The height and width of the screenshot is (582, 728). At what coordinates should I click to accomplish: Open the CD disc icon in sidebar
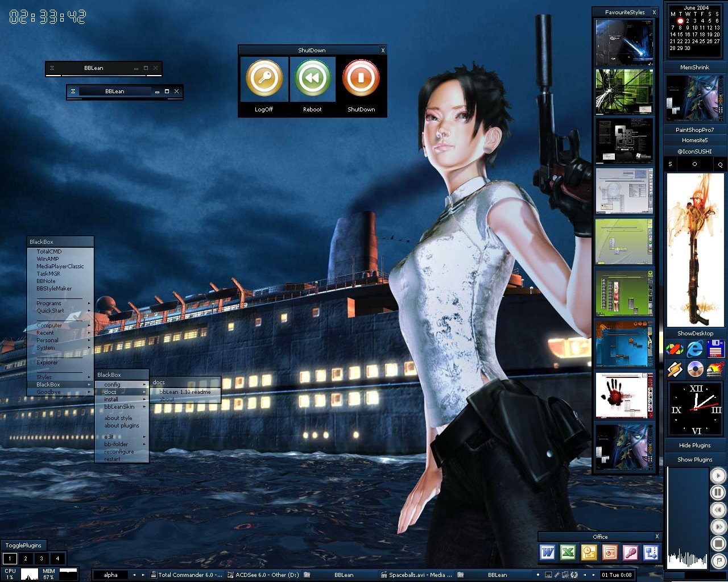(x=695, y=369)
